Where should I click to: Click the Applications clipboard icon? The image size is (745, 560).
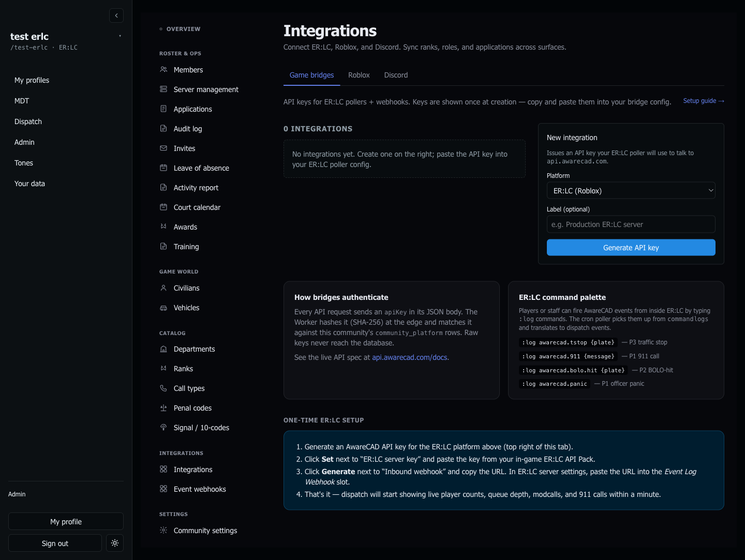tap(163, 109)
